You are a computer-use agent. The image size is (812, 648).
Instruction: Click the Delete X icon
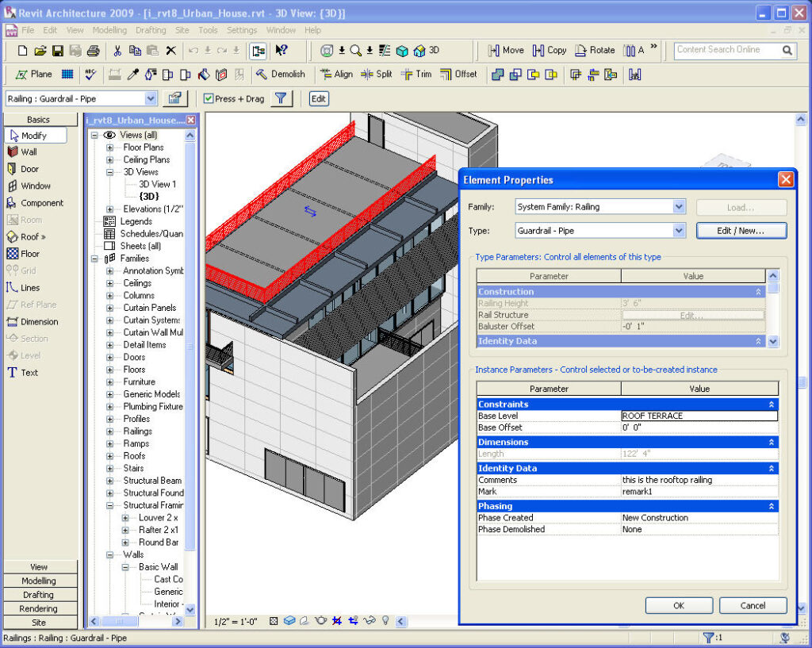[171, 51]
